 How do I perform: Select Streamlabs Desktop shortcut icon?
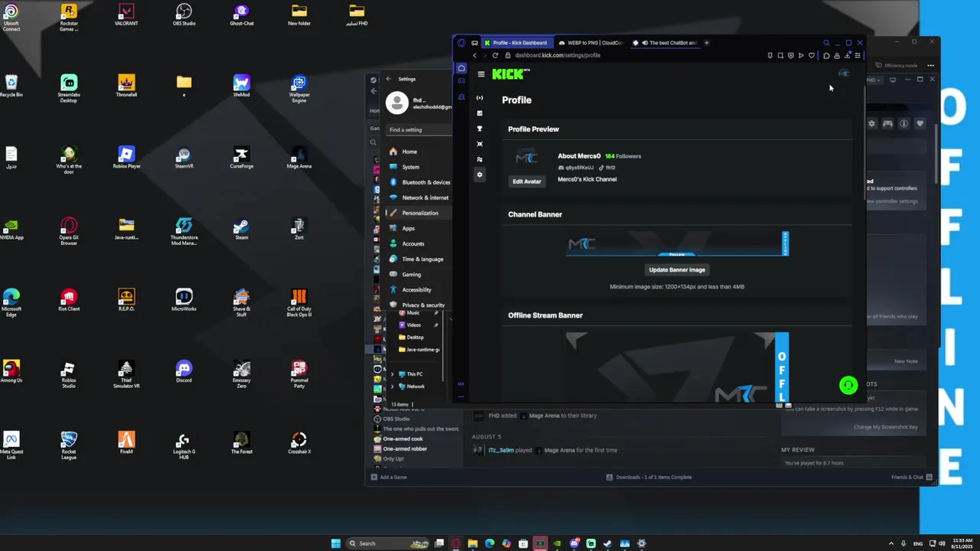69,89
